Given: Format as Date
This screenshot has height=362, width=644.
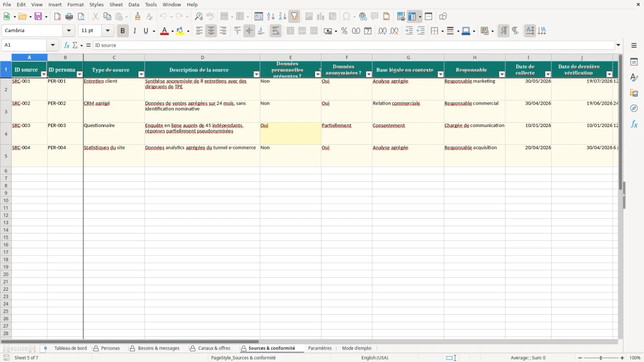Looking at the screenshot, I should 368,31.
